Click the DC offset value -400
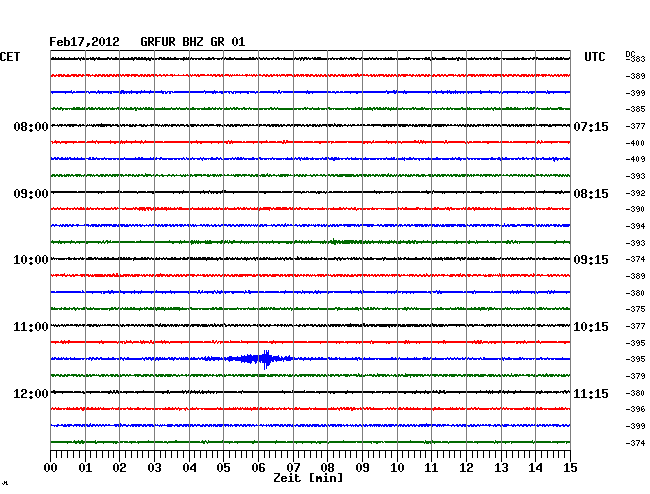This screenshot has height=494, width=650. pyautogui.click(x=635, y=143)
